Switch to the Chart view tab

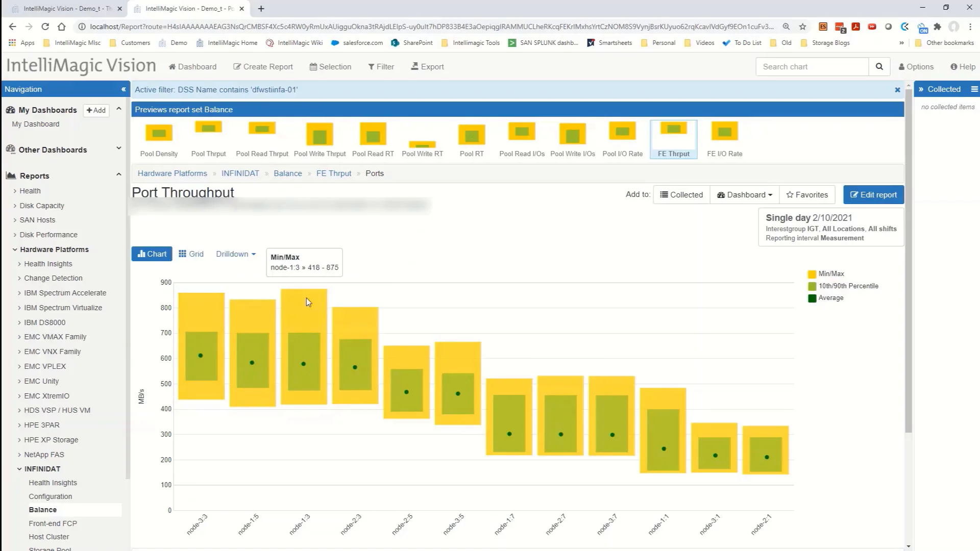(152, 254)
